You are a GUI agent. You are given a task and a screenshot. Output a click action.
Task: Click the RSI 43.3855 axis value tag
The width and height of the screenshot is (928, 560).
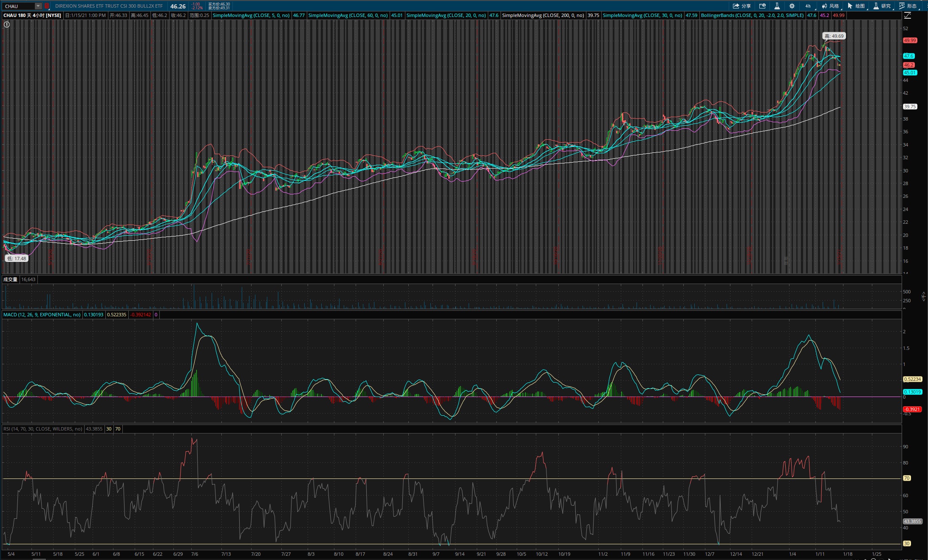coord(912,521)
